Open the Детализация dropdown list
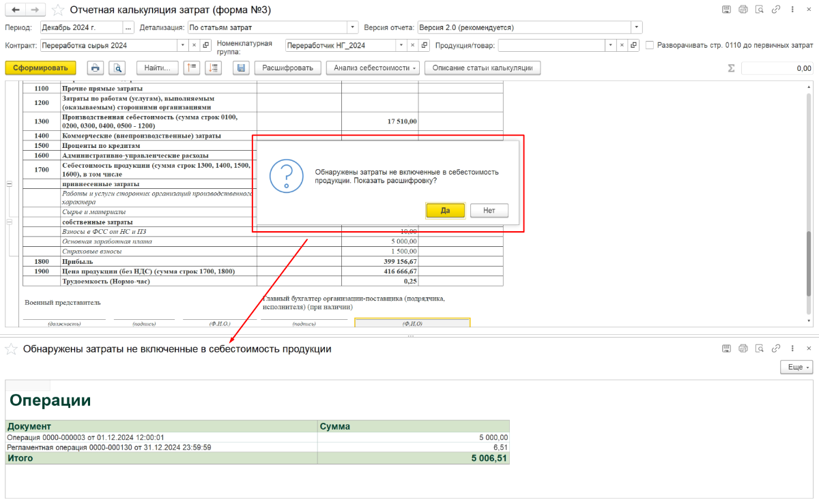The height and width of the screenshot is (504, 819). pyautogui.click(x=353, y=27)
